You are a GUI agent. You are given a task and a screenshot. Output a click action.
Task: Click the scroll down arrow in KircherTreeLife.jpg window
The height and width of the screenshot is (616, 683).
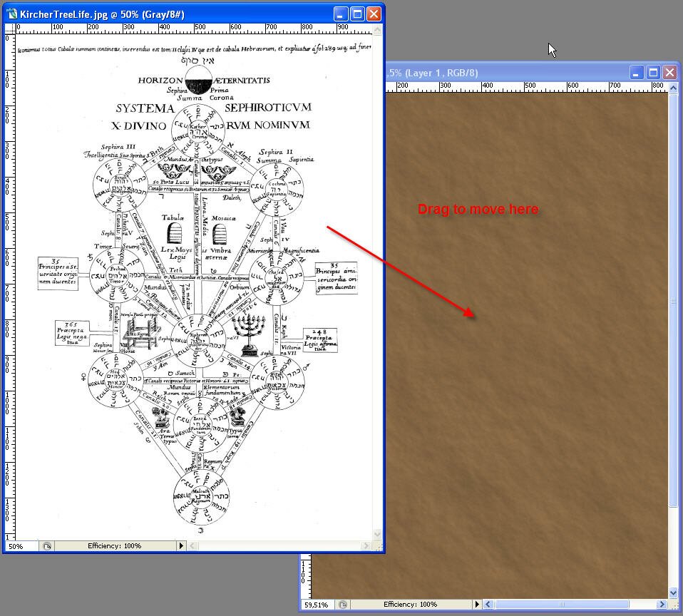(377, 535)
